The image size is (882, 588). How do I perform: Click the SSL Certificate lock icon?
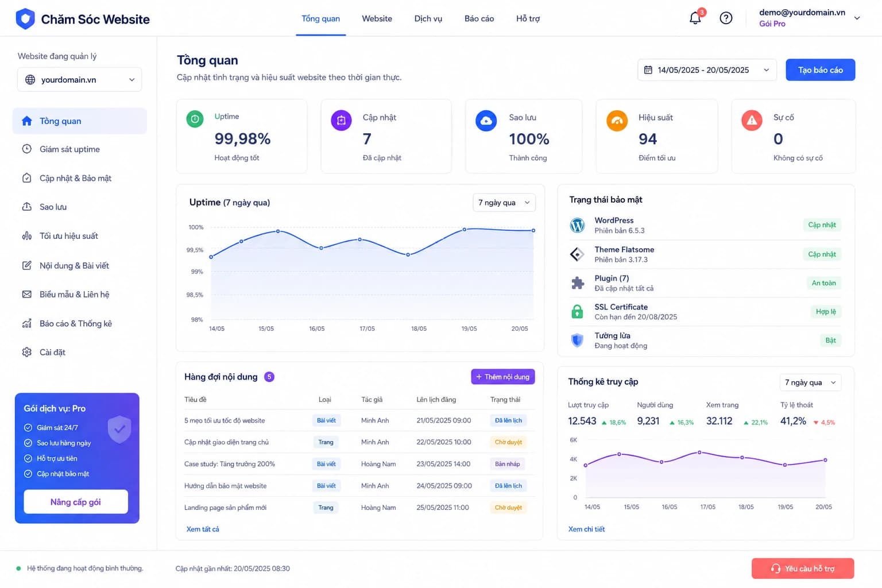577,312
